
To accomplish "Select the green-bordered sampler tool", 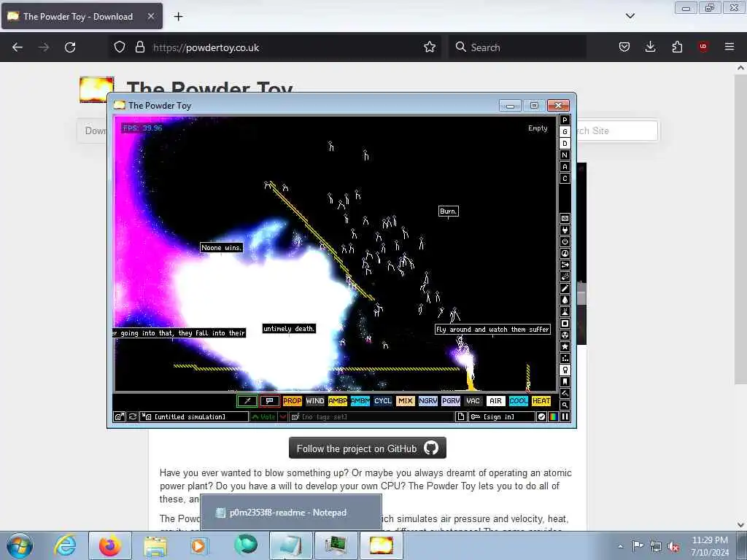I will pos(247,401).
